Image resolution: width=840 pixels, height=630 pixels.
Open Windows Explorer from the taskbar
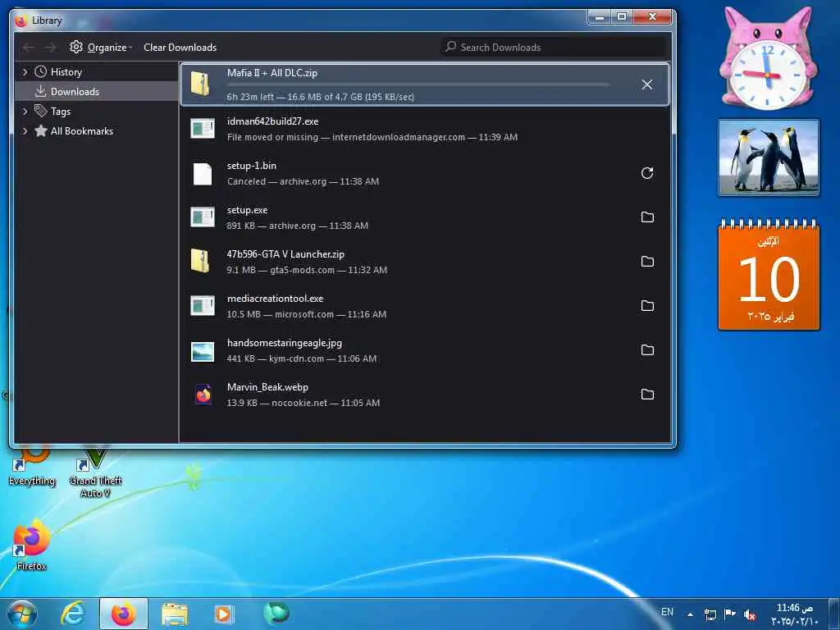175,614
